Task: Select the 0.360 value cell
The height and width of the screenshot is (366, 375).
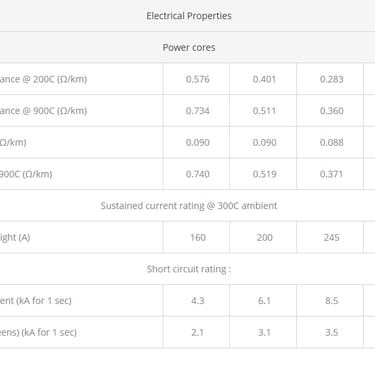Action: [x=331, y=111]
